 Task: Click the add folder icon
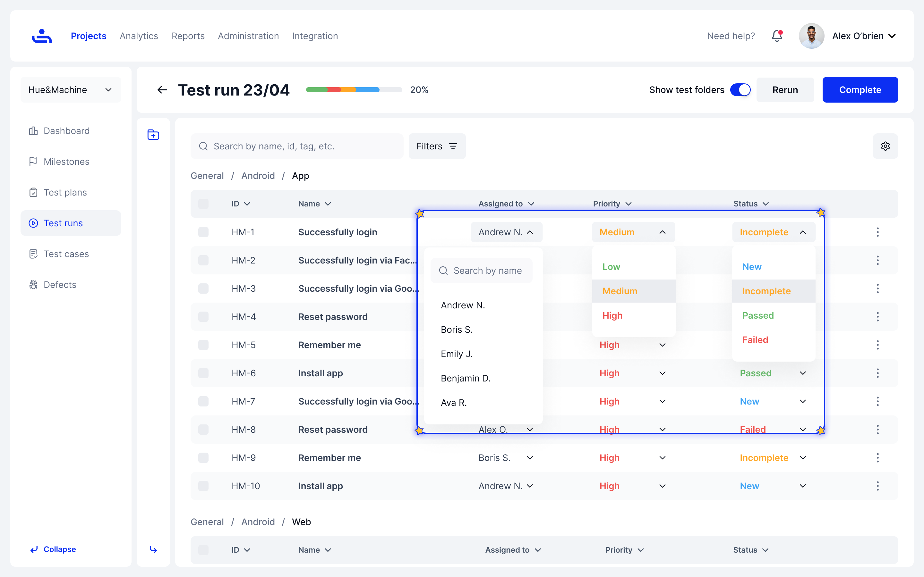(x=153, y=135)
